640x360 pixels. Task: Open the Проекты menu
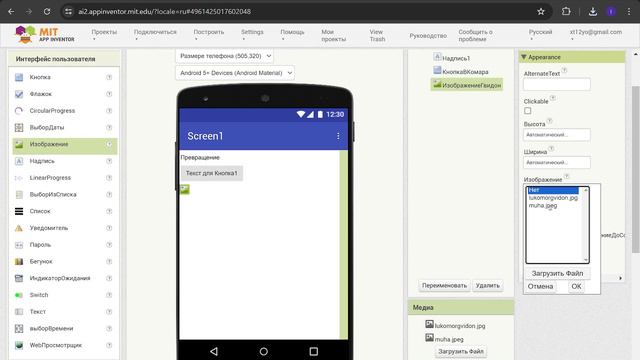104,35
